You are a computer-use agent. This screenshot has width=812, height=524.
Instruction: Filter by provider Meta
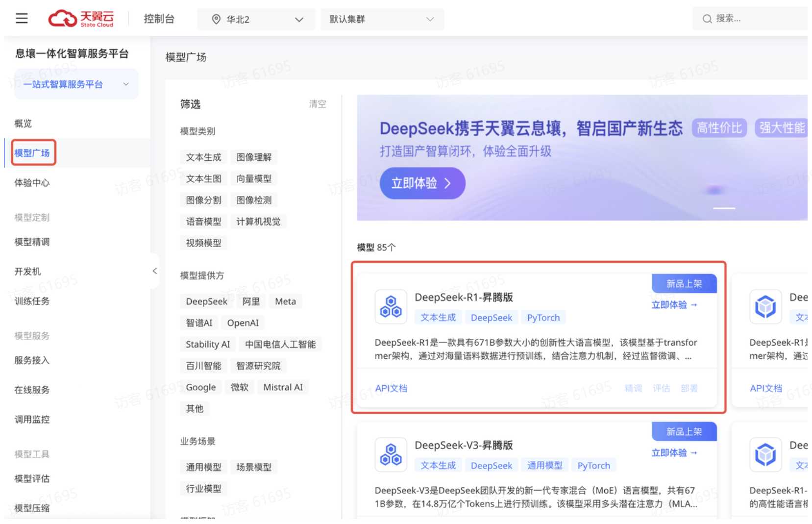[x=285, y=301]
